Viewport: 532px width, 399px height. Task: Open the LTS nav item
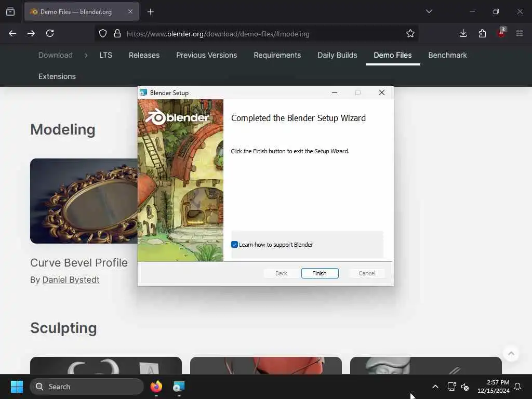click(105, 55)
